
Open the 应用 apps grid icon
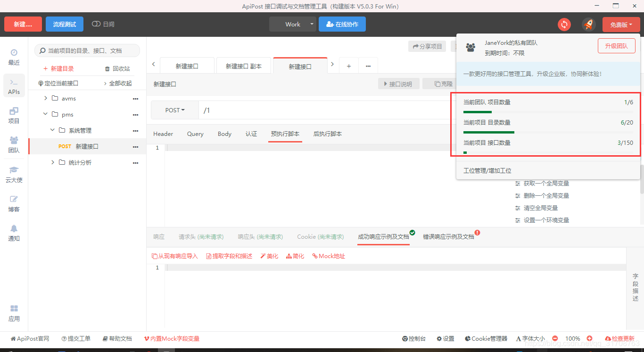click(14, 313)
